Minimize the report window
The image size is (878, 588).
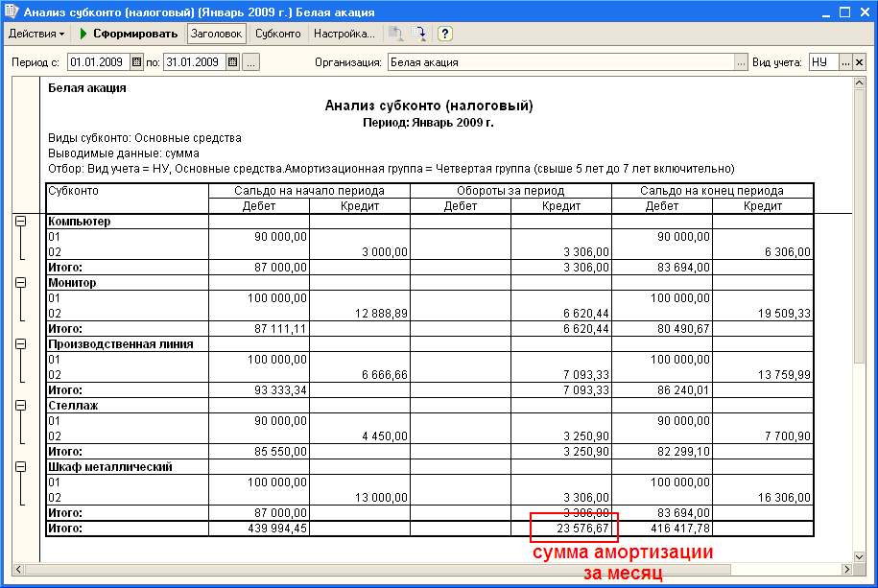pyautogui.click(x=825, y=12)
